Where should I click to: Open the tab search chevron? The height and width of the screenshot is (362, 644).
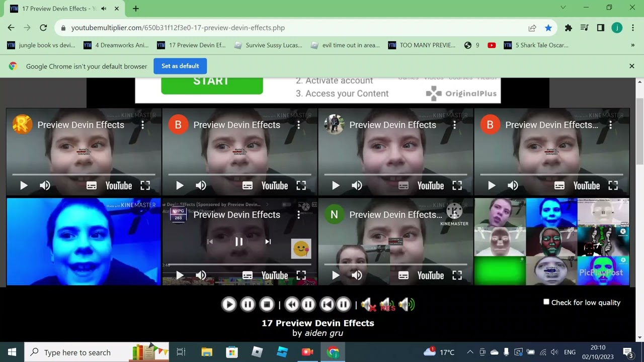pyautogui.click(x=563, y=8)
